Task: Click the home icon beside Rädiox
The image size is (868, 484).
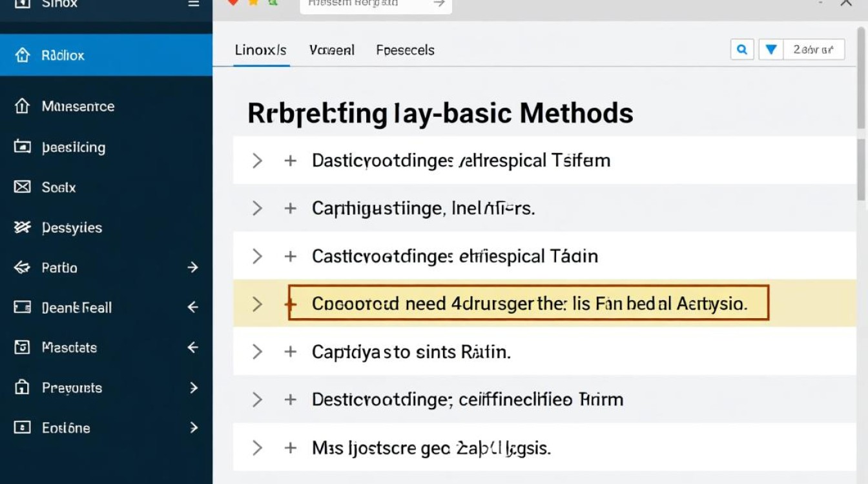Action: [x=22, y=55]
